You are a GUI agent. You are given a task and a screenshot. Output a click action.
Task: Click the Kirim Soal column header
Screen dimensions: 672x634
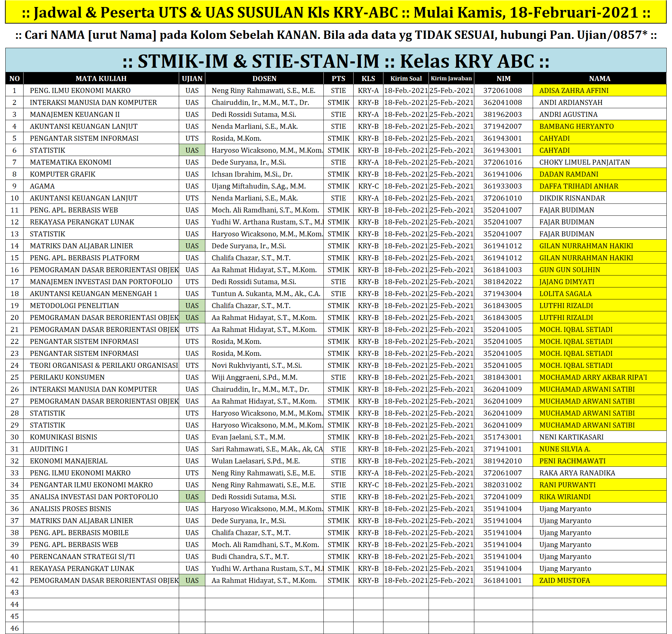(406, 78)
